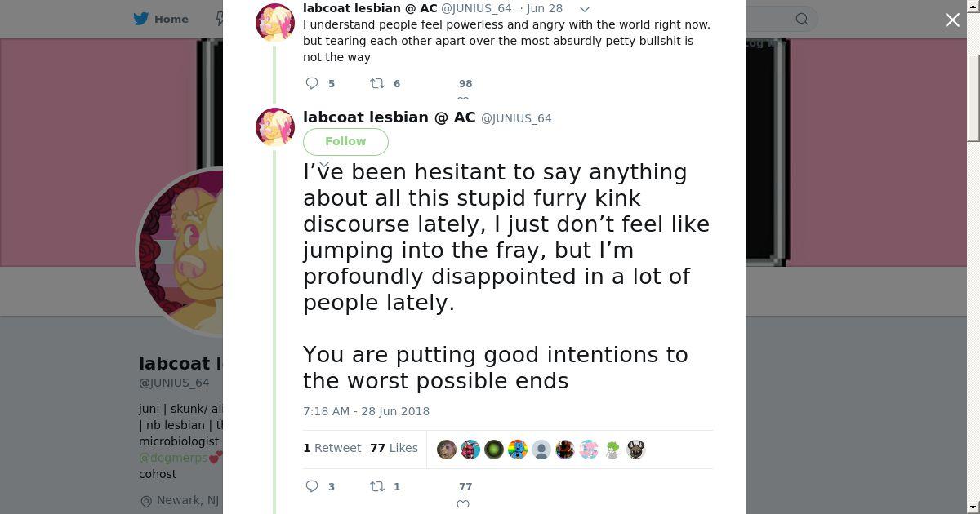The height and width of the screenshot is (514, 980).
Task: Toggle Follow for labcoat lesbian @ AC
Action: point(345,141)
